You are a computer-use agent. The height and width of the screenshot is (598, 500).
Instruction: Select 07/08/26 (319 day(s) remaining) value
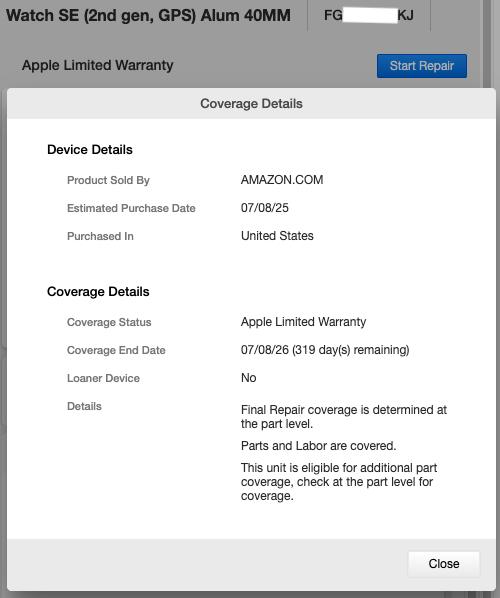[x=325, y=350]
